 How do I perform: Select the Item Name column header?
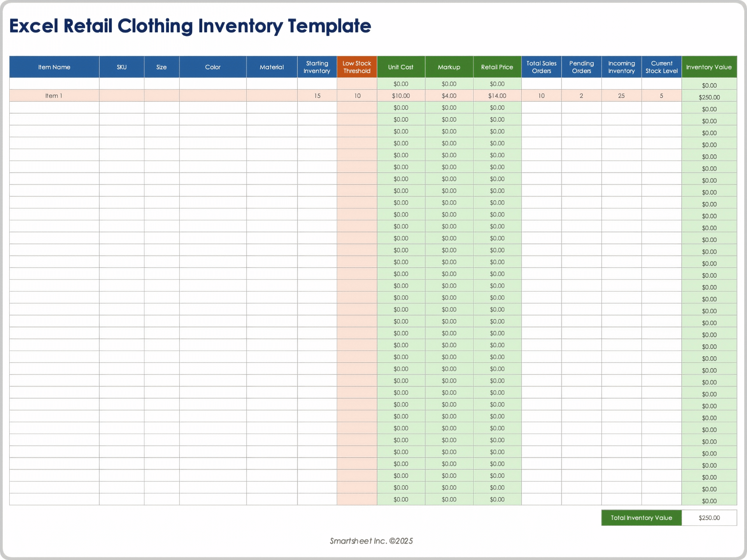click(54, 67)
